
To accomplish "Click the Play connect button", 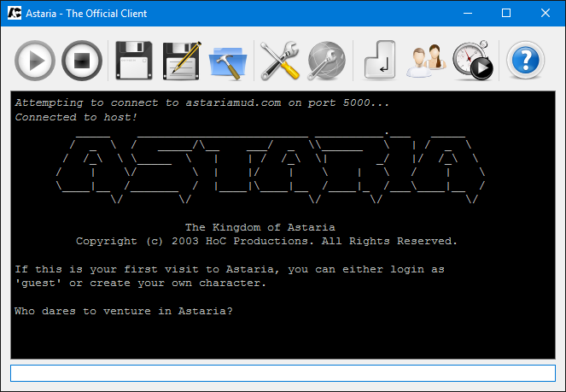I will pos(35,61).
